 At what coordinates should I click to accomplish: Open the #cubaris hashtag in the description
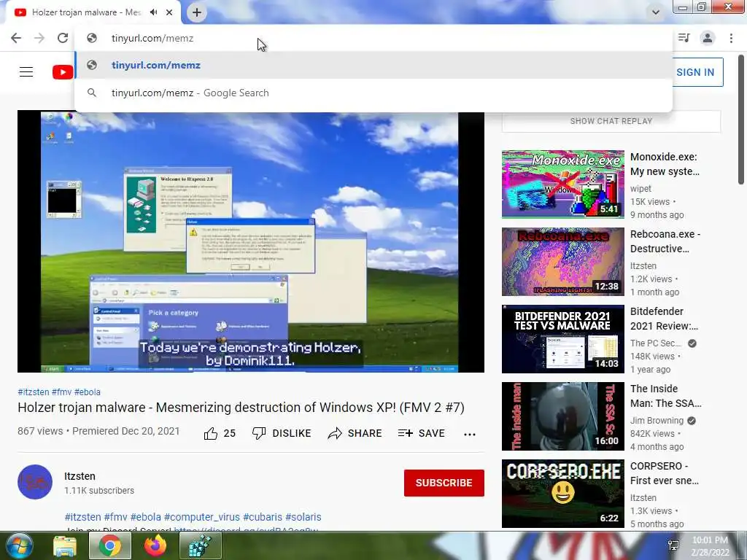(263, 517)
